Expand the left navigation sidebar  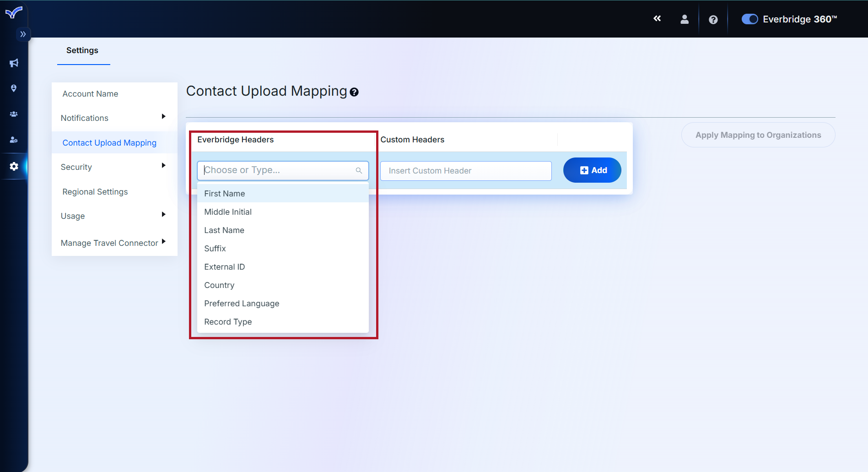pos(23,34)
